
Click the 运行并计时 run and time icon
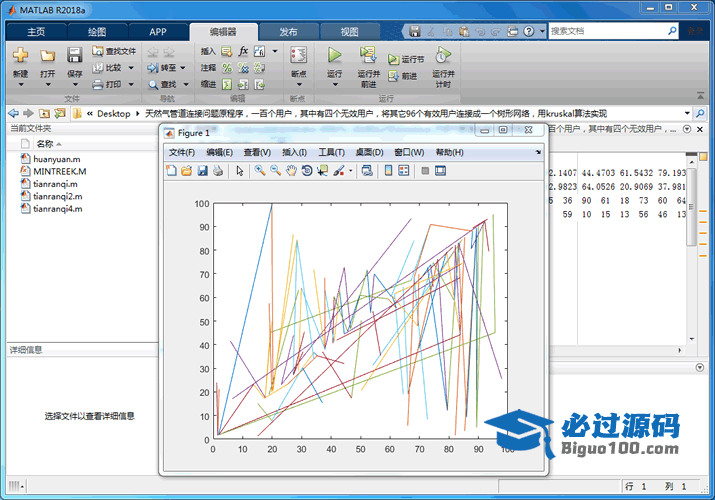pyautogui.click(x=443, y=55)
